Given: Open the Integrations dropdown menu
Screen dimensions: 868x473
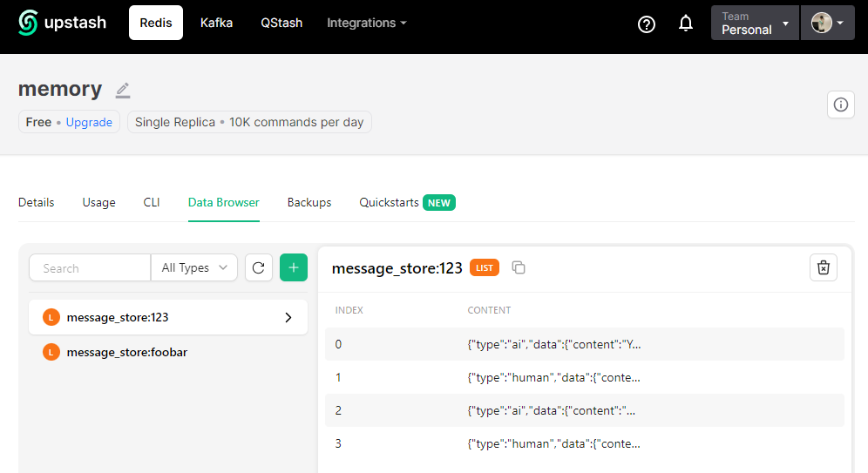Looking at the screenshot, I should [367, 23].
